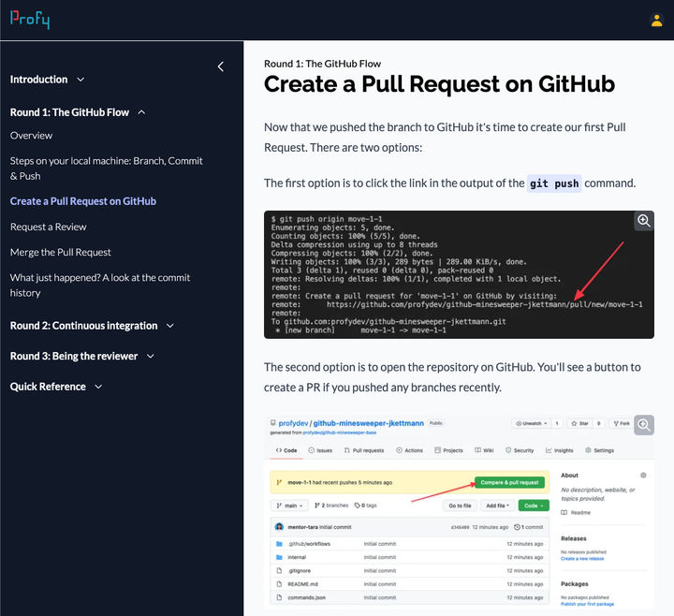Click the terminal output screenshot
This screenshot has height=616, width=674.
click(459, 274)
